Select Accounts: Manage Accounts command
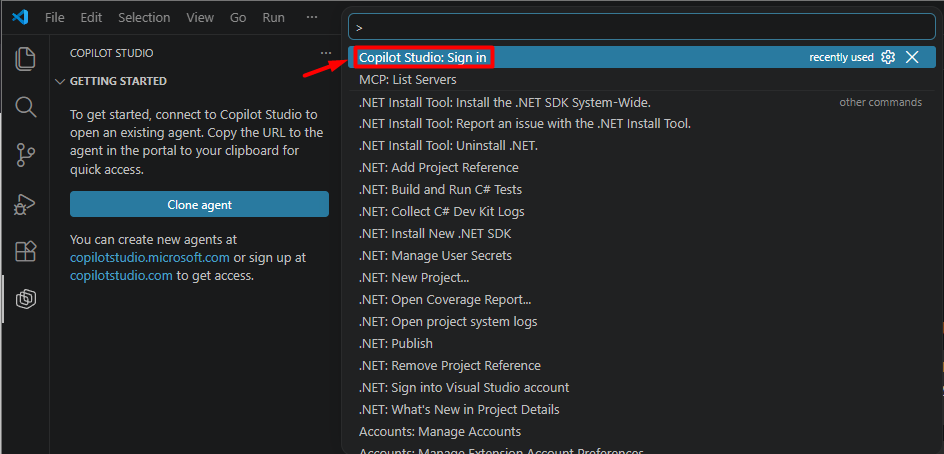Viewport: 944px width, 454px height. (642, 431)
